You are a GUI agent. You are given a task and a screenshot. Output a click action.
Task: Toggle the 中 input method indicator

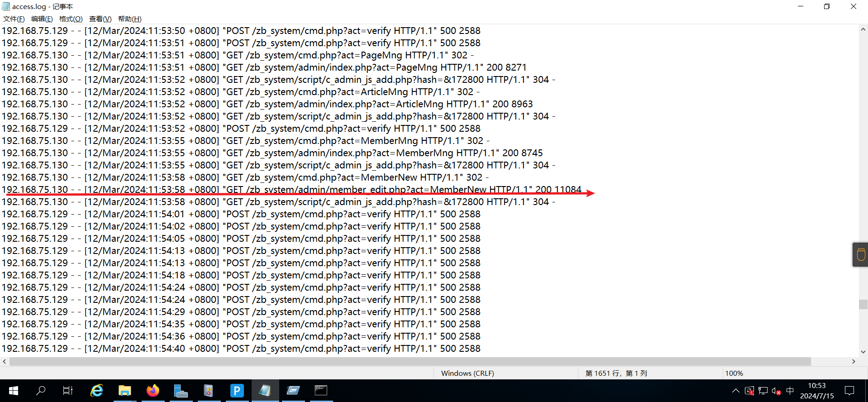[790, 391]
